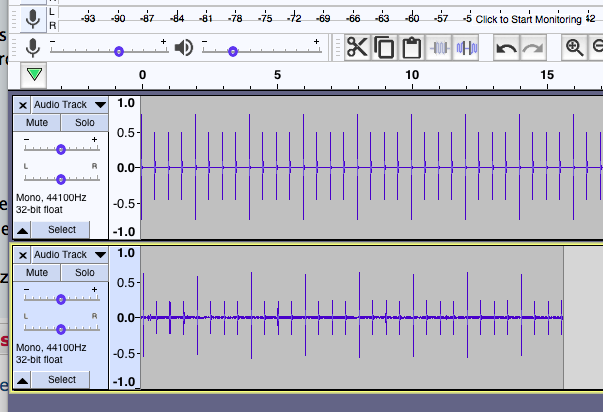This screenshot has width=603, height=412.
Task: Adjust the playback volume slider knob
Action: pos(233,51)
